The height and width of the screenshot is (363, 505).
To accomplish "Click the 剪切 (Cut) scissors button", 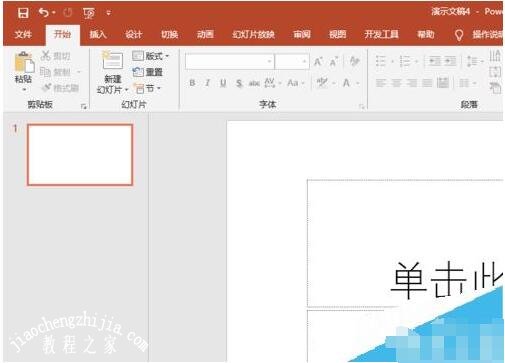I will [x=56, y=56].
